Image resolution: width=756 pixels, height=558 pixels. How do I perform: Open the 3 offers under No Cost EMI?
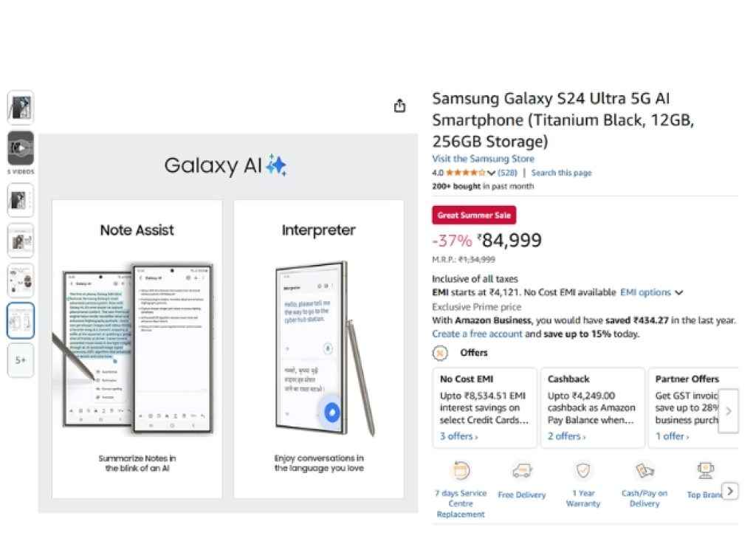tap(458, 436)
